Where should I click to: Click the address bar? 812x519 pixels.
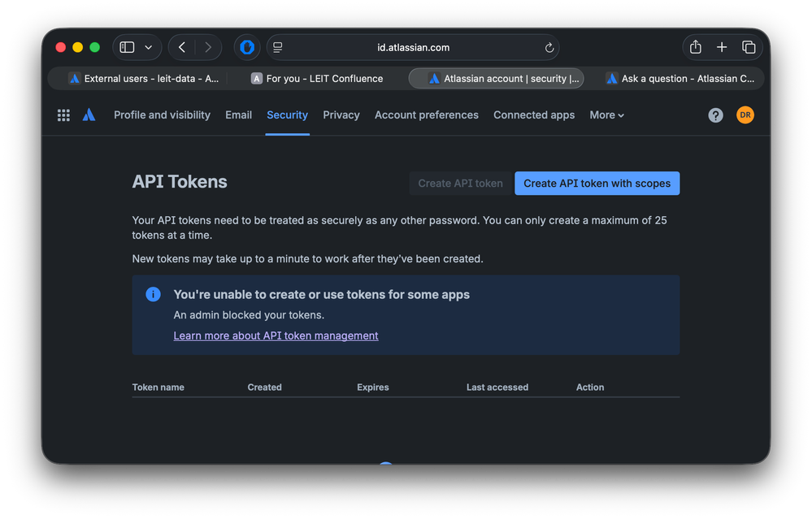413,47
